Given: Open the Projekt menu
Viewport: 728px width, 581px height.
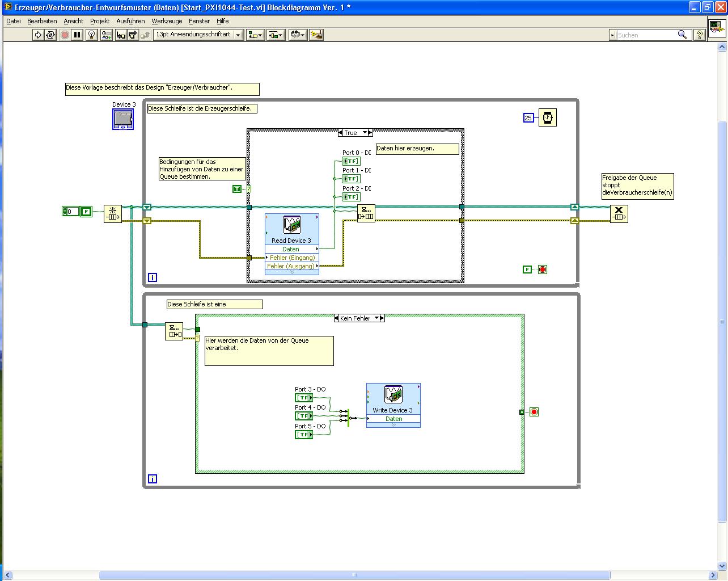Looking at the screenshot, I should (100, 21).
